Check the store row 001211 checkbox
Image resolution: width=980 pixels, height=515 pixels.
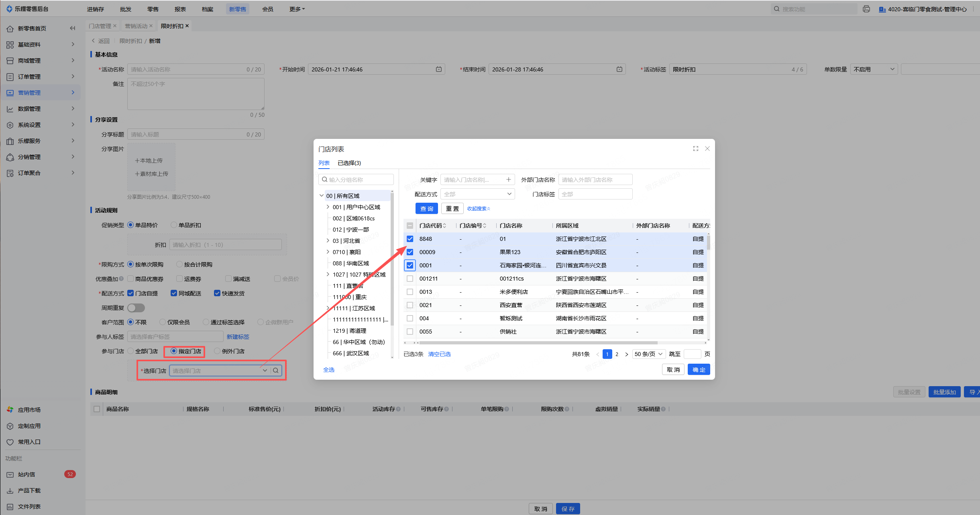pyautogui.click(x=410, y=279)
